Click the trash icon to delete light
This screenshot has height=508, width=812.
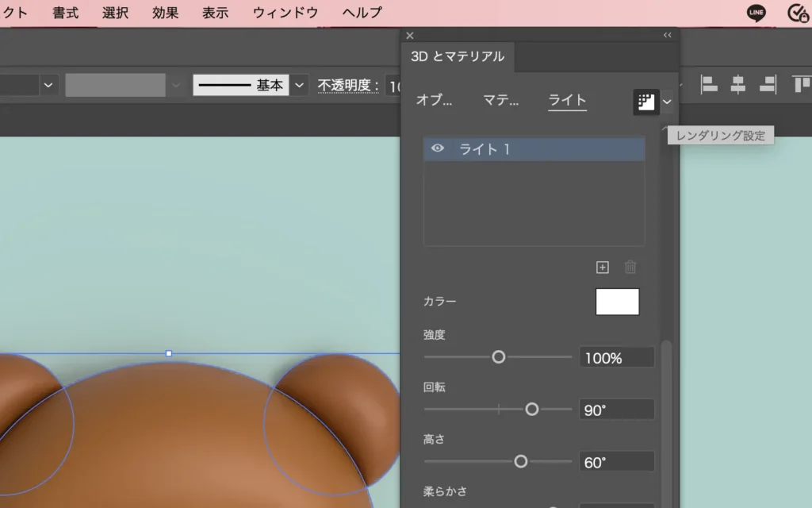click(x=630, y=267)
